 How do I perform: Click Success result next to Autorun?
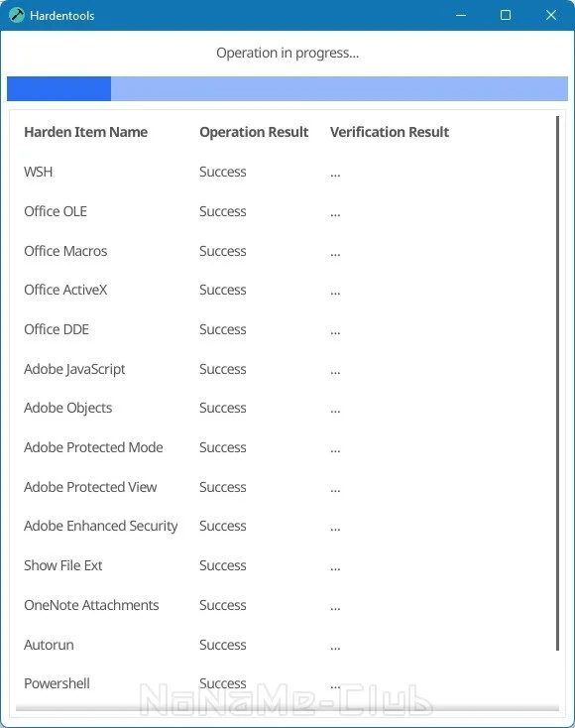click(223, 645)
